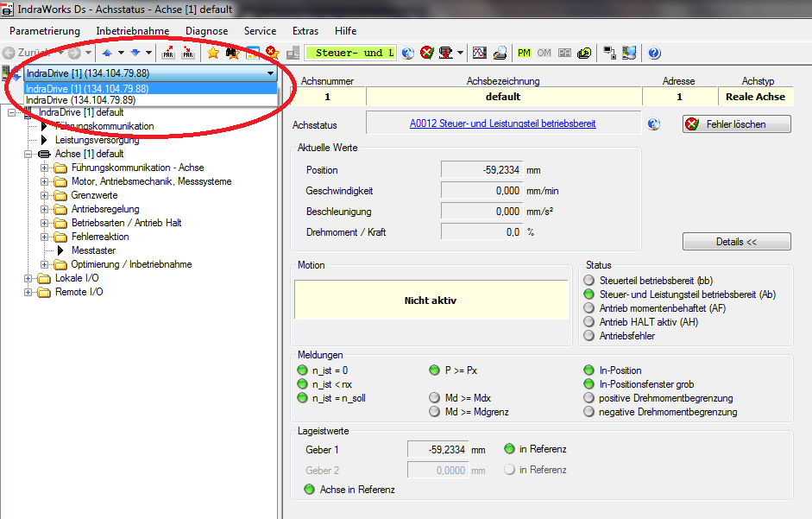This screenshot has width=812, height=519.
Task: Open the Hilfe menu
Action: point(345,31)
